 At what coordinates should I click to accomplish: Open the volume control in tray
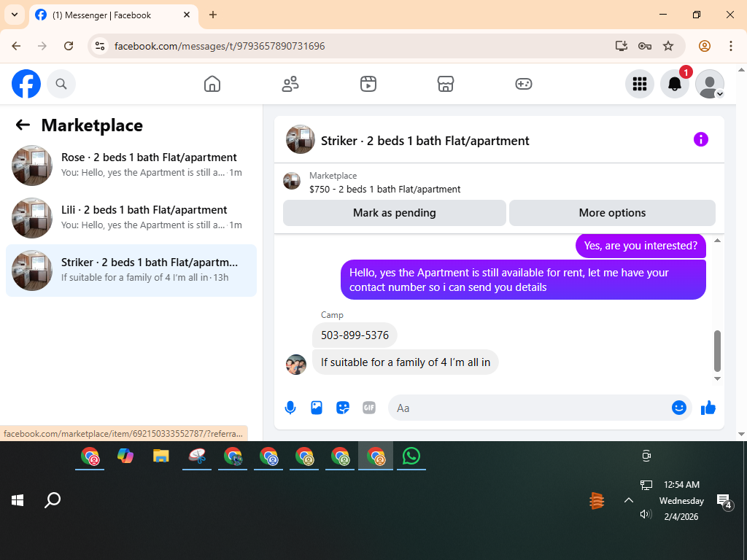646,514
